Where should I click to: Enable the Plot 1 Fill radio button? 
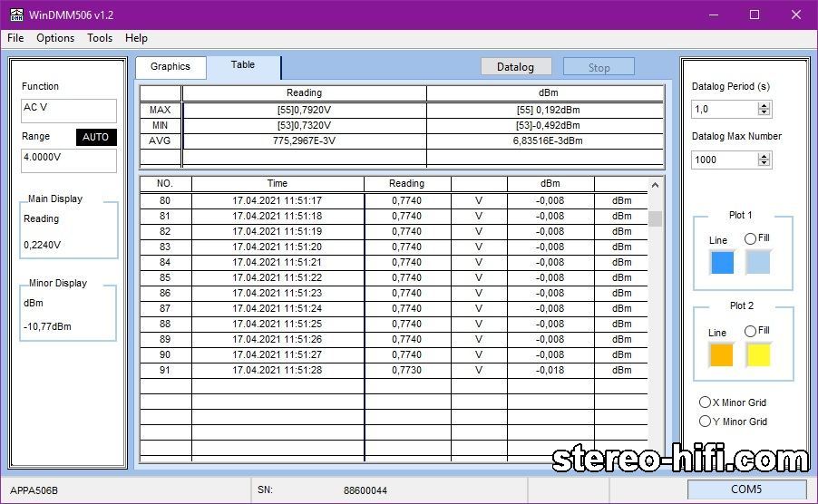point(750,238)
